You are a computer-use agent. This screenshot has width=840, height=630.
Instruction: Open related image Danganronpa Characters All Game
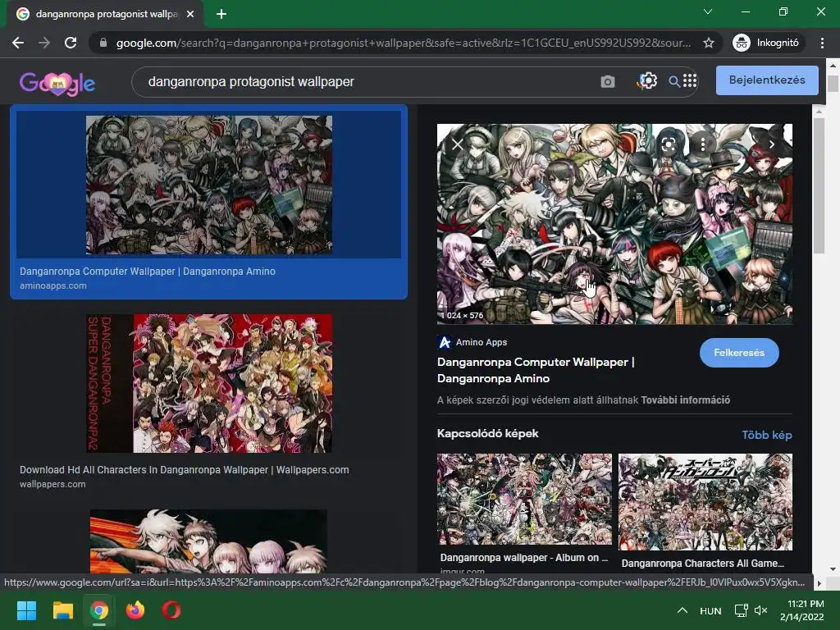705,503
